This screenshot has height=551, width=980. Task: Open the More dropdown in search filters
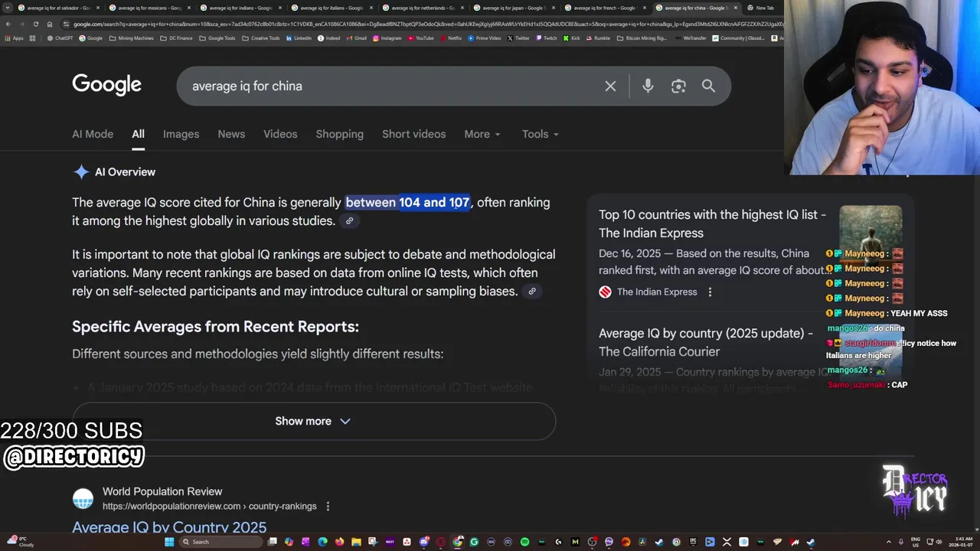482,134
